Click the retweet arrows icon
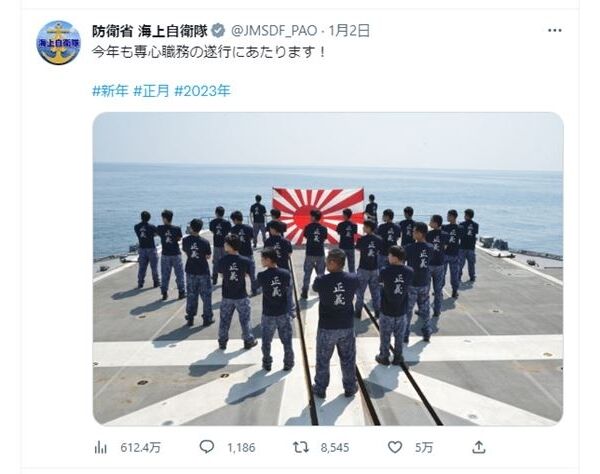Image resolution: width=600 pixels, height=474 pixels. pyautogui.click(x=301, y=447)
